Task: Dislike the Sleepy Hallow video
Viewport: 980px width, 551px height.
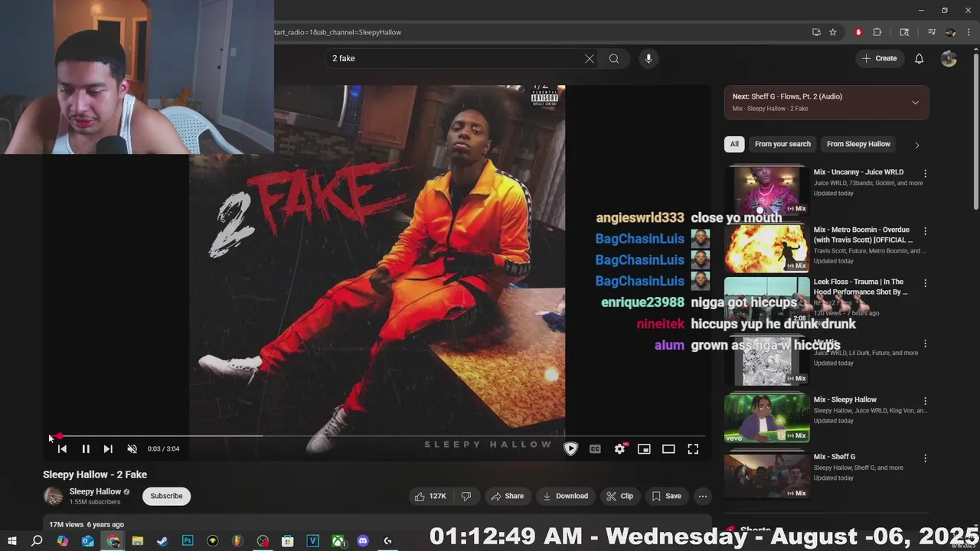Action: point(466,496)
